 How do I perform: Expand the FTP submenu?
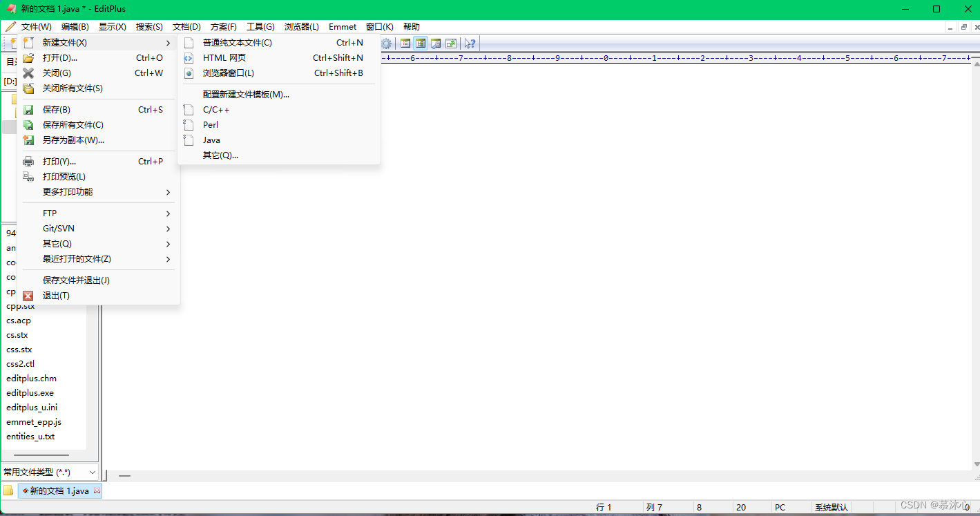click(x=97, y=213)
